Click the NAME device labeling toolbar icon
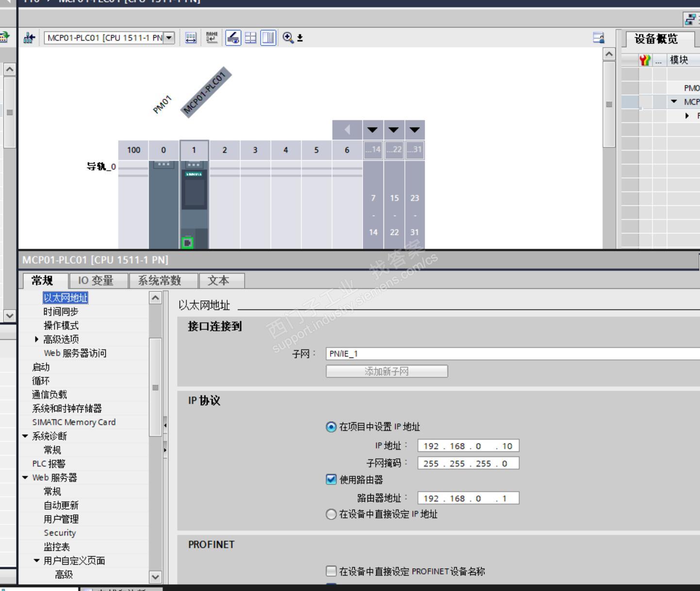Screen dimensions: 700x591 tap(212, 38)
